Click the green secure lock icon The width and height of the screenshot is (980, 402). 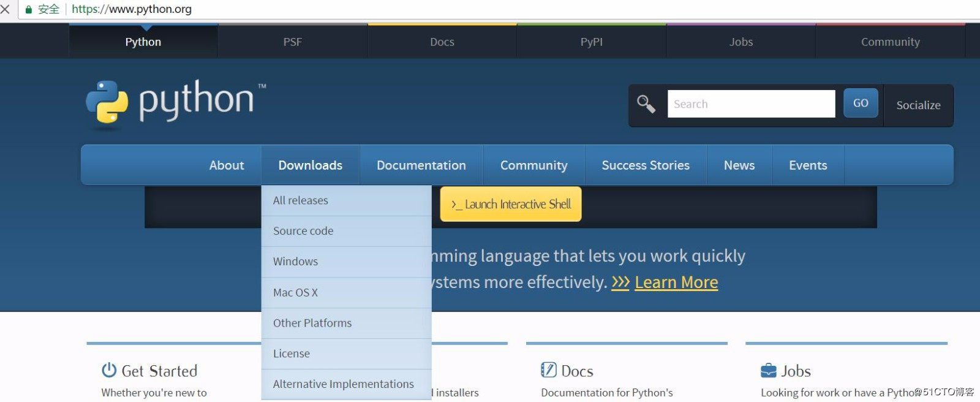(28, 9)
